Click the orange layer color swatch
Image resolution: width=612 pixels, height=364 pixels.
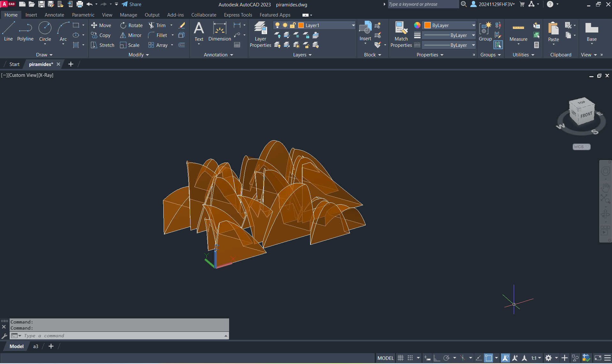(301, 25)
